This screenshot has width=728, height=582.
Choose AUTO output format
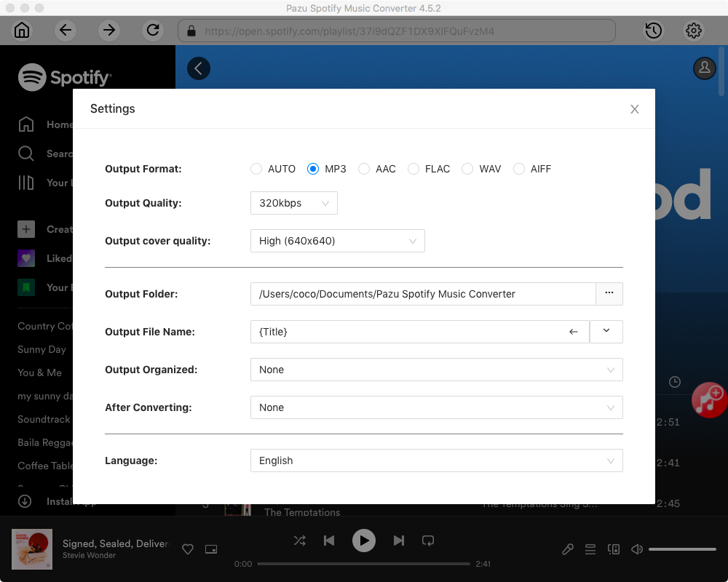256,169
